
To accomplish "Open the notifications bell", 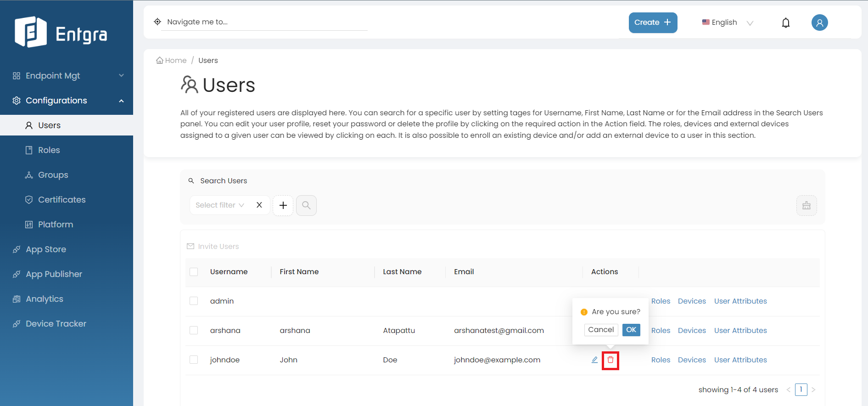I will 785,23.
